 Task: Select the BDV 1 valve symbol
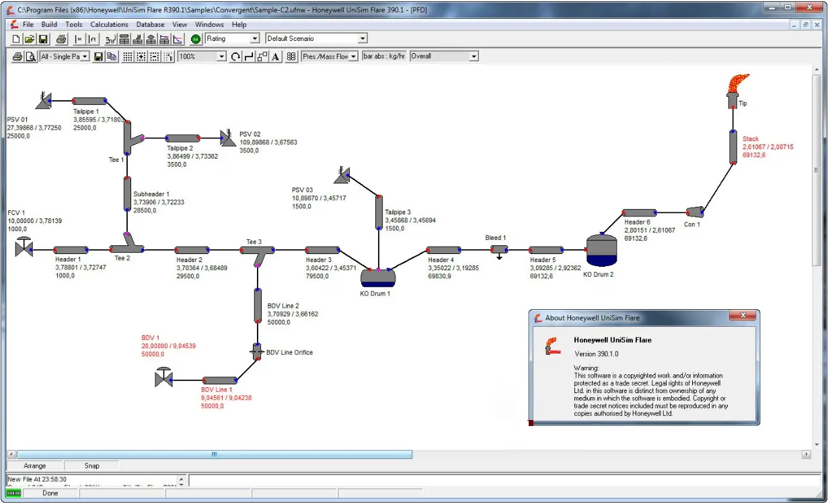click(163, 376)
